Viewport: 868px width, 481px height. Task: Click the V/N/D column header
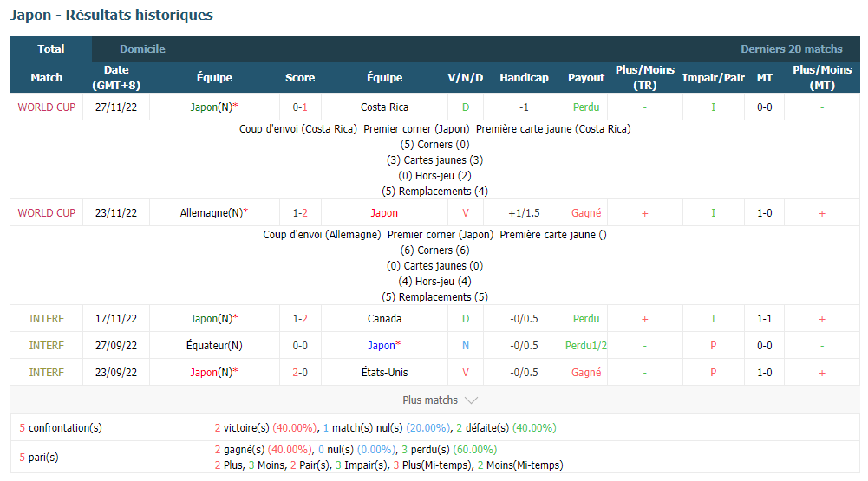[465, 77]
